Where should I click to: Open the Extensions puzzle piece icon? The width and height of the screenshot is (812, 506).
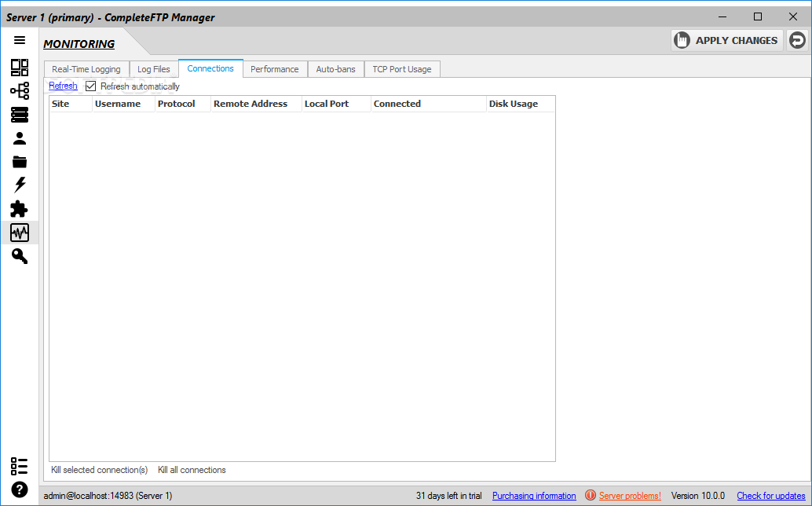pyautogui.click(x=20, y=209)
